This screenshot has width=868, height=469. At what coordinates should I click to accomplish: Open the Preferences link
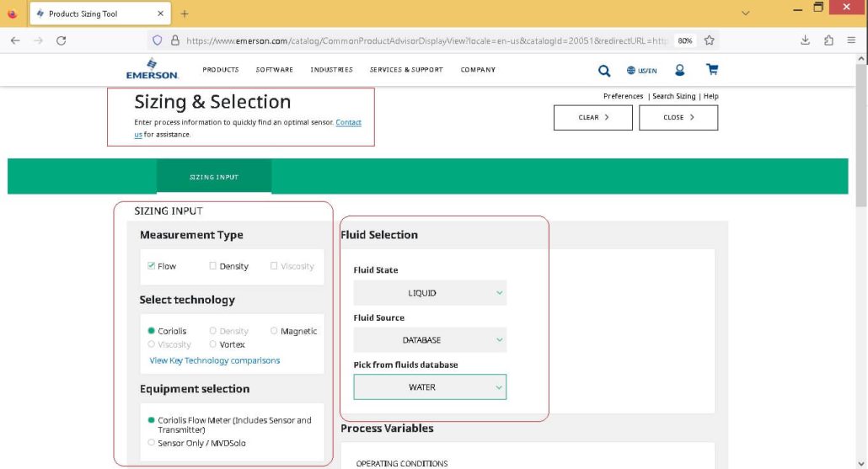tap(623, 96)
